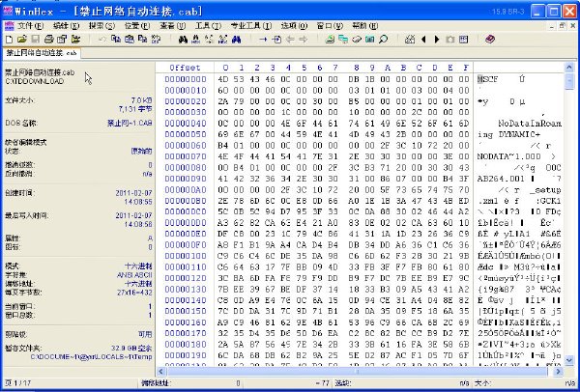Screen dimensions: 580x392
Task: Click the horizontal scrollbar left arrow
Action: point(160,372)
